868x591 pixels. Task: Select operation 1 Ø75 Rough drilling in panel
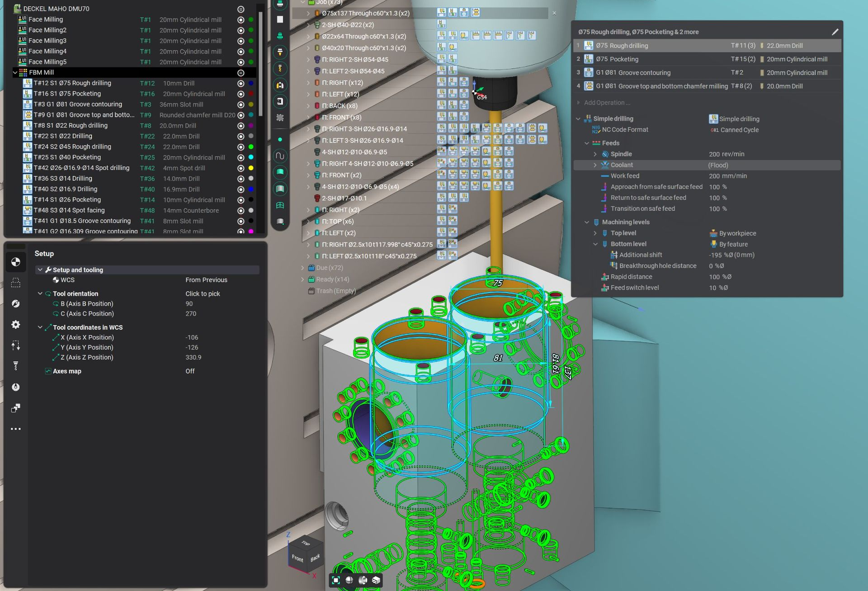tap(707, 46)
